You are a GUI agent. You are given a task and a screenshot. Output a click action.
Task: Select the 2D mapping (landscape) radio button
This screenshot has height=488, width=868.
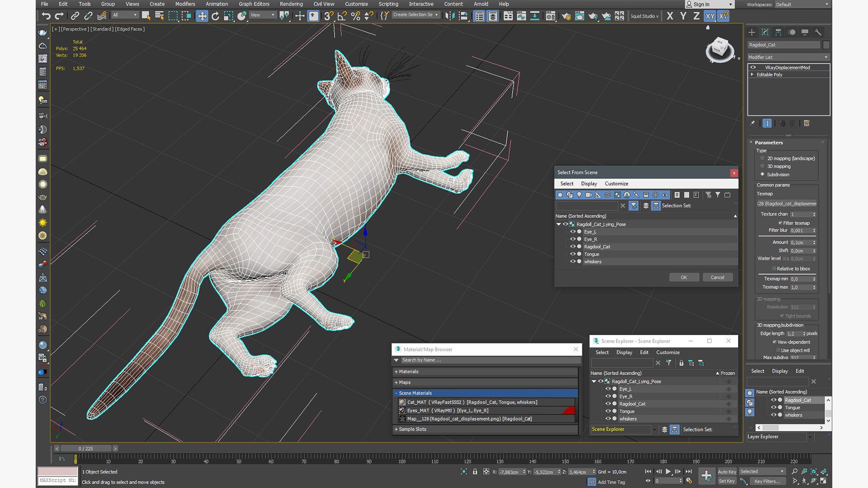(763, 158)
